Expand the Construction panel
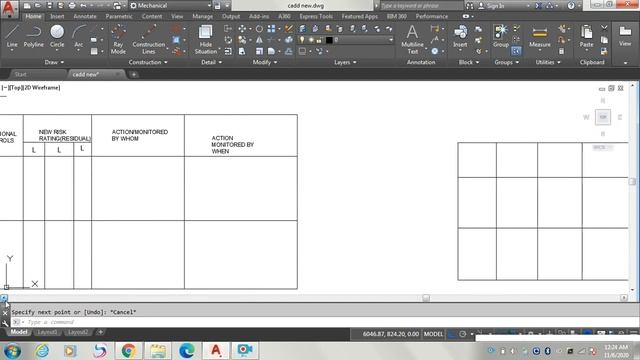 (x=148, y=62)
